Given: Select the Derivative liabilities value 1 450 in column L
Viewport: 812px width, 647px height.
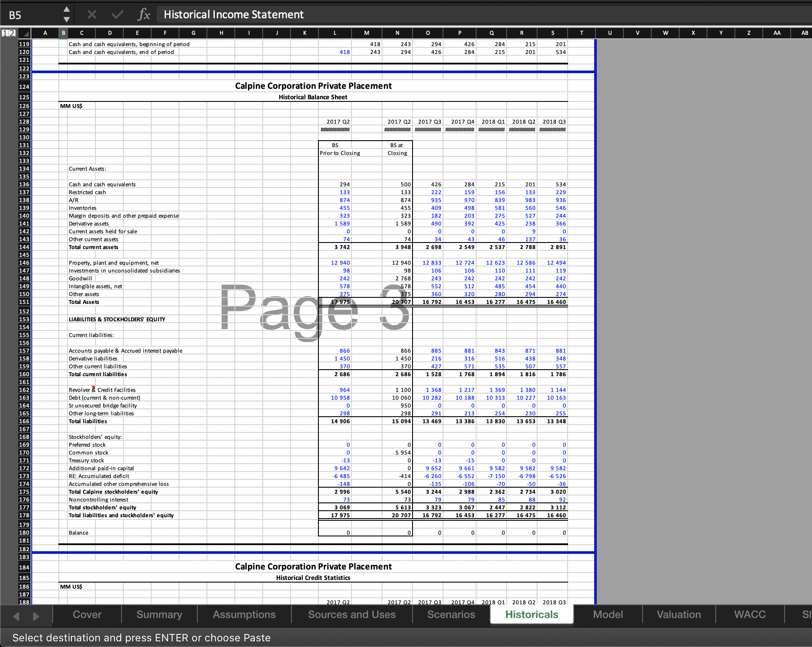Looking at the screenshot, I should 335,359.
